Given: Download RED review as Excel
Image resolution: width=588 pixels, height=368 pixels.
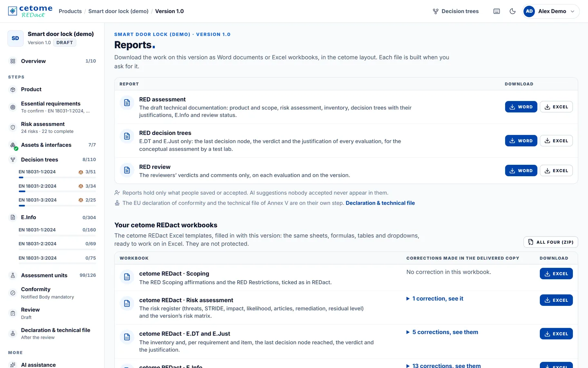Looking at the screenshot, I should click(556, 171).
